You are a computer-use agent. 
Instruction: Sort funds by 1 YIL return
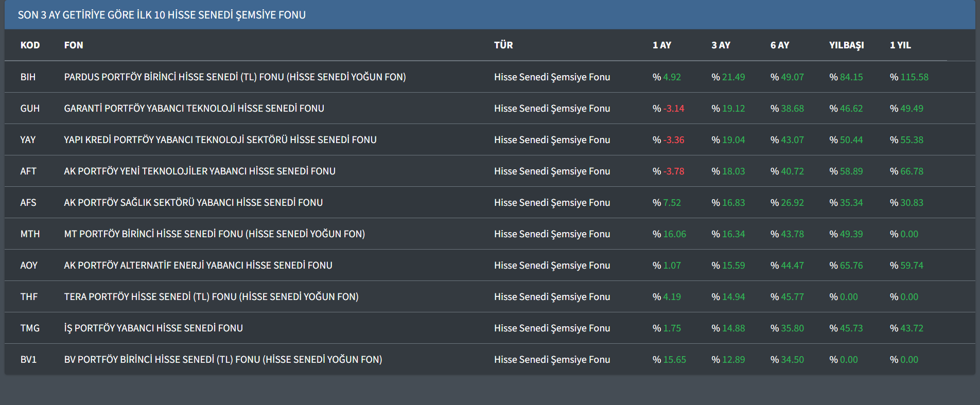(900, 45)
